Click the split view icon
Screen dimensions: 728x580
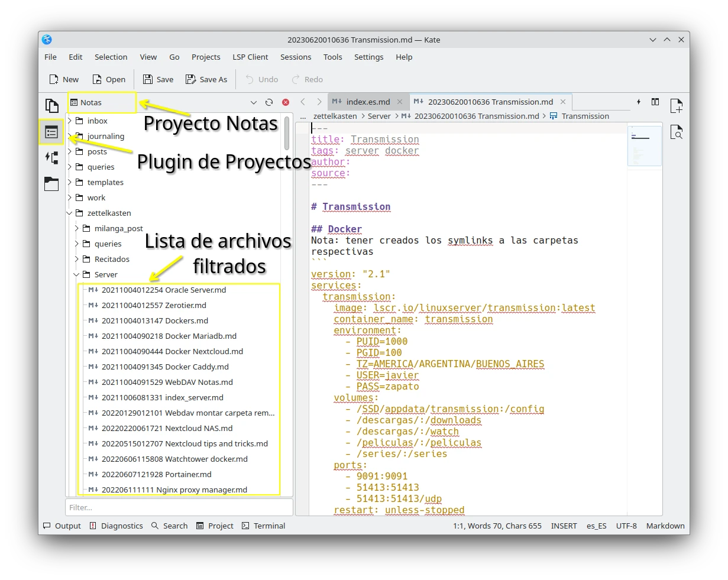(655, 102)
